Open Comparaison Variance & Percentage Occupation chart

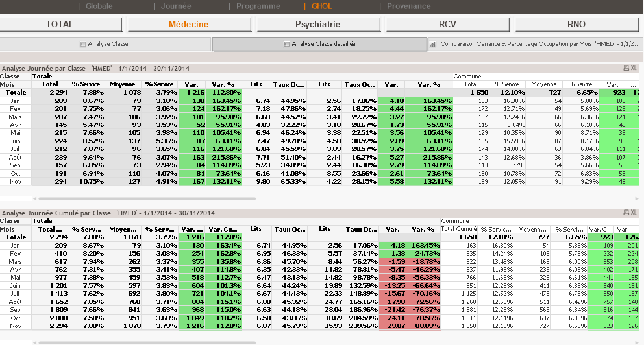(534, 44)
